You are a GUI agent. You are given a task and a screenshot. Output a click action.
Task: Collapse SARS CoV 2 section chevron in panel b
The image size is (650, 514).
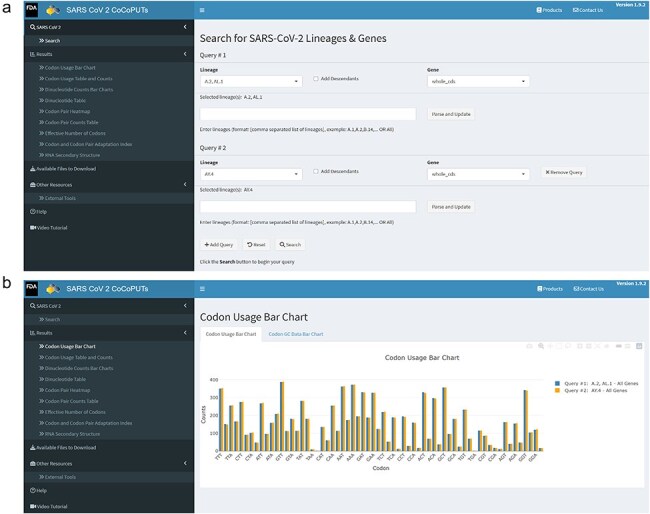[185, 305]
